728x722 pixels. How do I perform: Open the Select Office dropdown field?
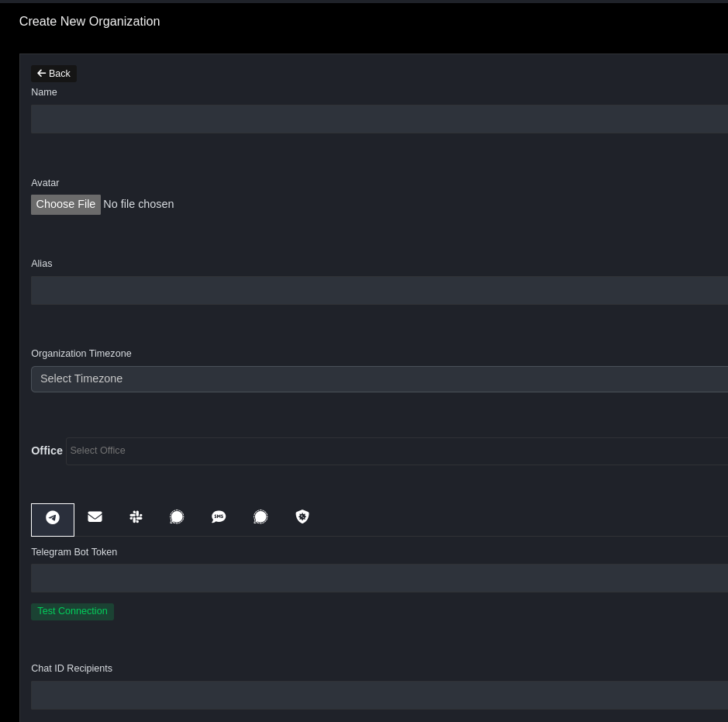(395, 451)
